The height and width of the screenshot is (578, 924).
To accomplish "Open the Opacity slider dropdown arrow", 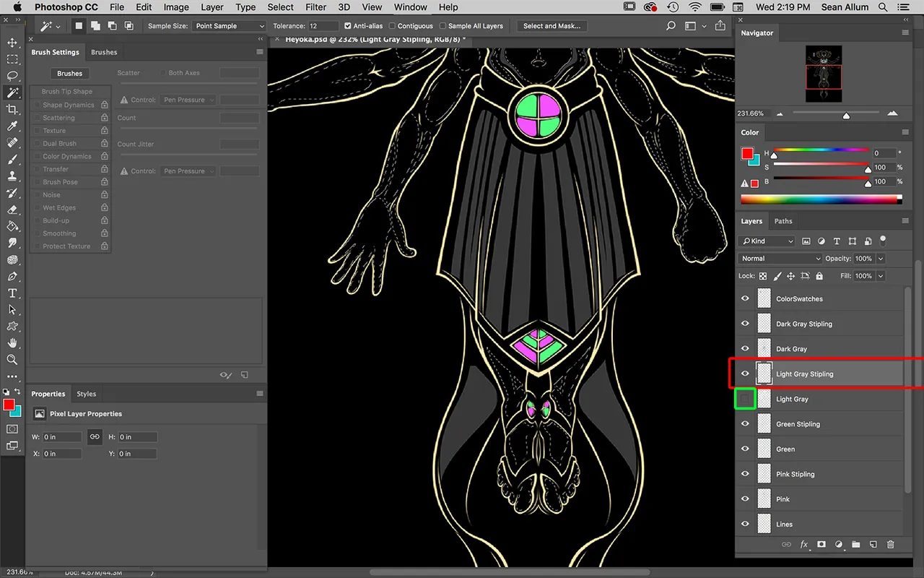I will [881, 258].
